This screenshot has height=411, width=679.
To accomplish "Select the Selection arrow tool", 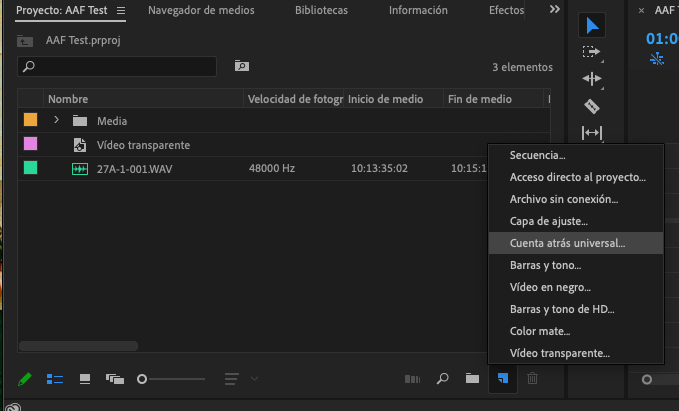I will point(592,26).
